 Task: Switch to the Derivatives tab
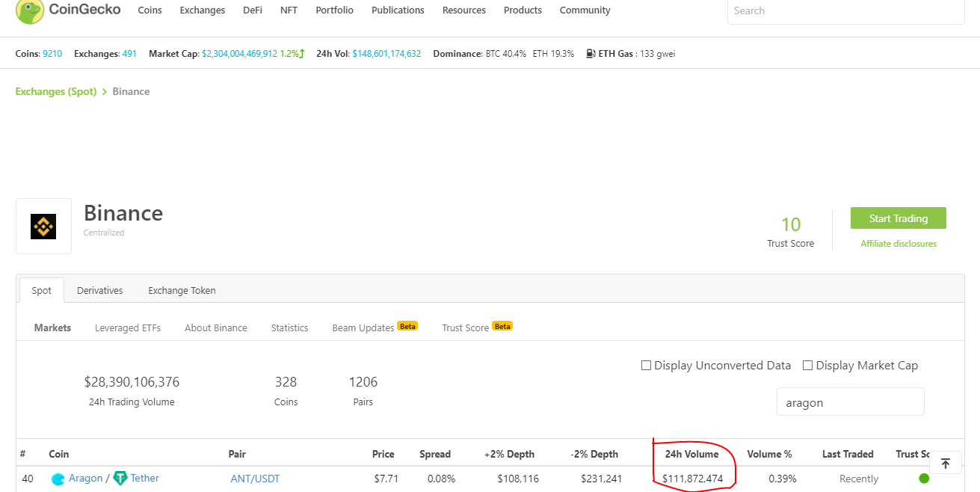tap(100, 290)
